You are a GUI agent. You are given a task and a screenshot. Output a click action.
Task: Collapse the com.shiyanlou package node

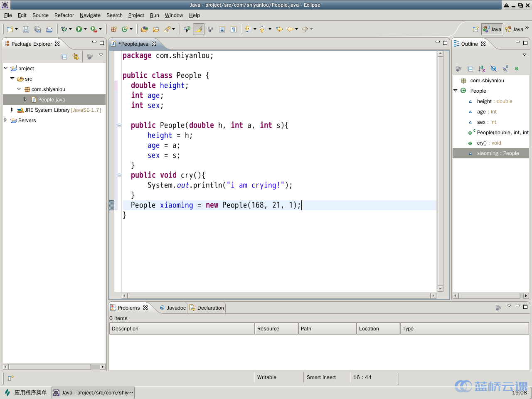[x=19, y=89]
